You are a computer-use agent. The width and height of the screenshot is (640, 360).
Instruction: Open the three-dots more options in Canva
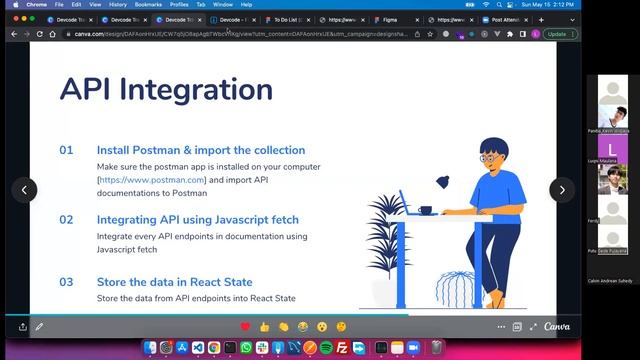[x=501, y=327]
